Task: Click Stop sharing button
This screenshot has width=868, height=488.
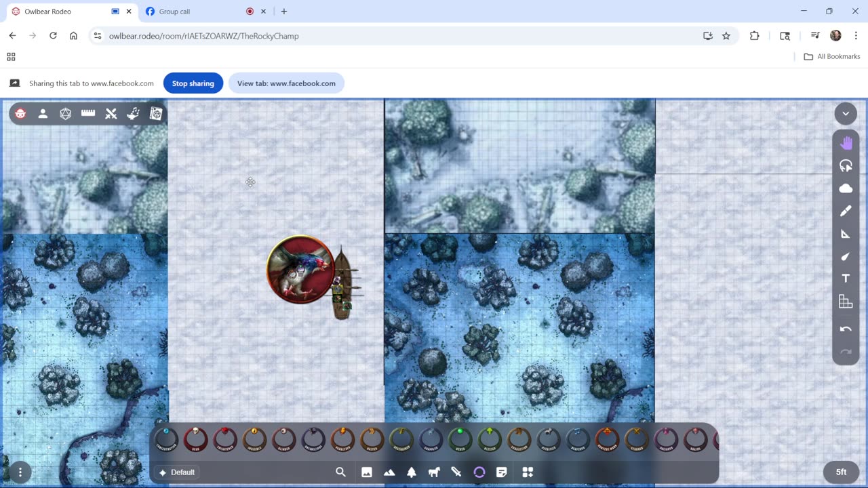Action: [x=193, y=83]
